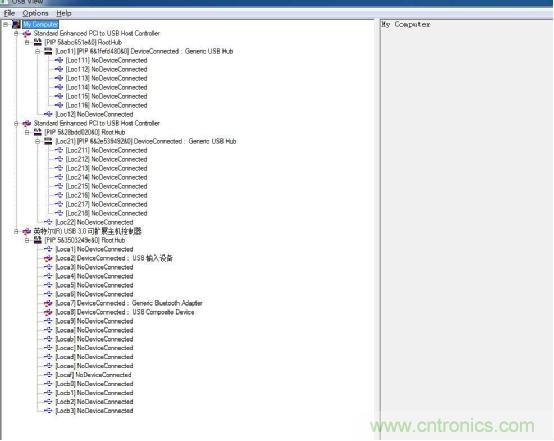The image size is (554, 441).
Task: Click the Loc11 Generic USB Hub icon
Action: tap(48, 52)
